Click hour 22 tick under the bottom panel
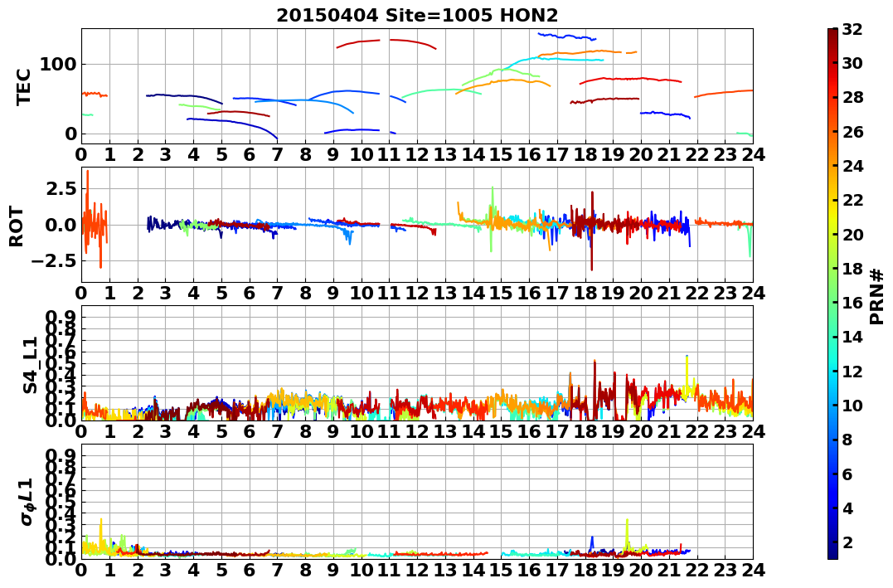 pyautogui.click(x=697, y=571)
